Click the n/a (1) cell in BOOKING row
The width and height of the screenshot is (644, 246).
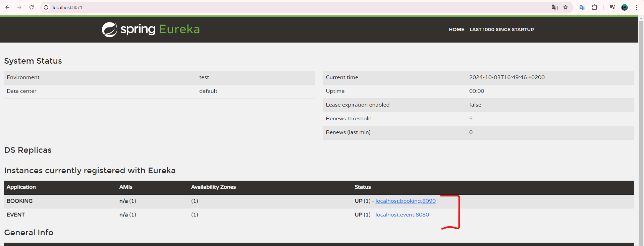pos(128,201)
